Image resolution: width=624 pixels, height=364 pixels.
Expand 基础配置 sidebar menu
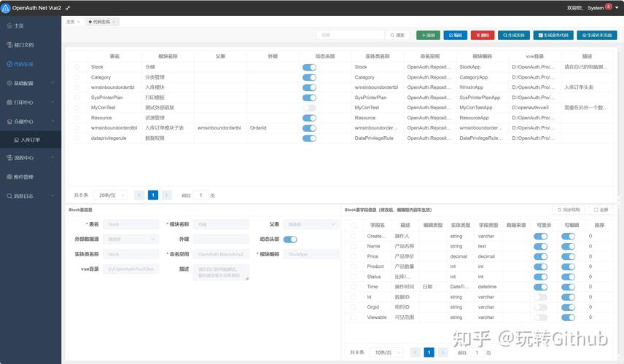pyautogui.click(x=31, y=83)
